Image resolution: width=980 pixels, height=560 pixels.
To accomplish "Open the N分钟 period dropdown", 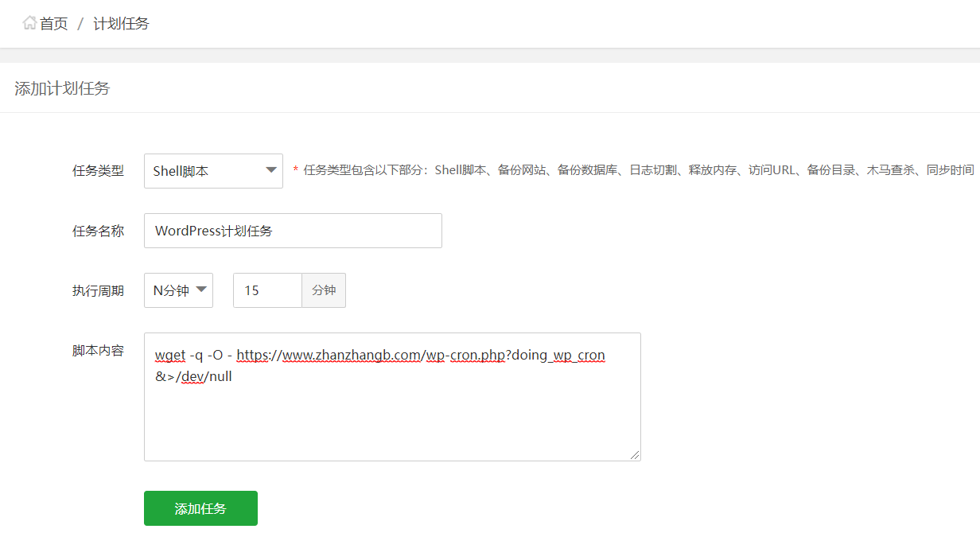I will (178, 290).
